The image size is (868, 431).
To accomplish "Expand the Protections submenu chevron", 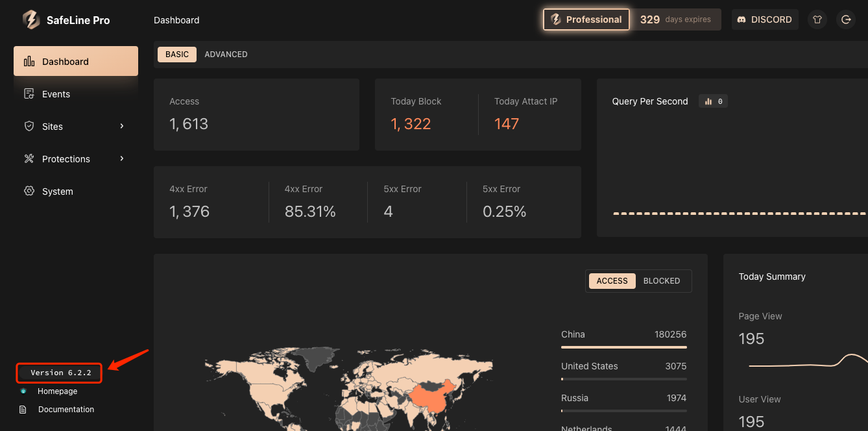I will (x=122, y=158).
